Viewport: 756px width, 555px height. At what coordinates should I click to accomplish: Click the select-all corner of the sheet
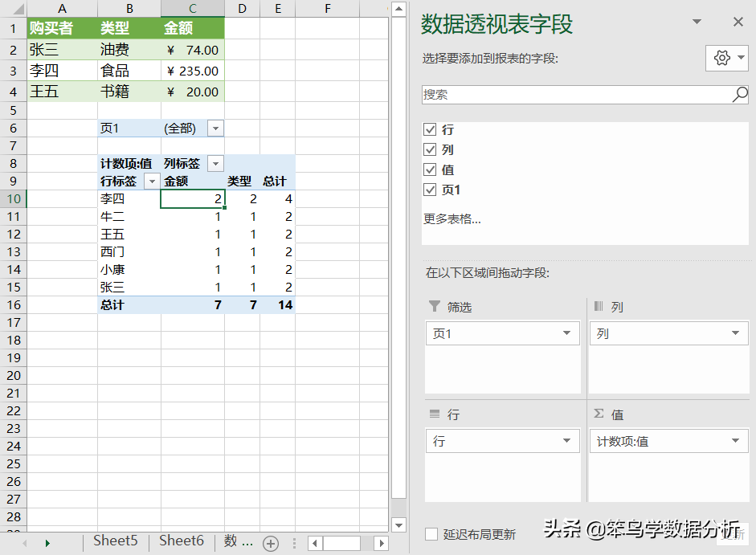click(14, 9)
